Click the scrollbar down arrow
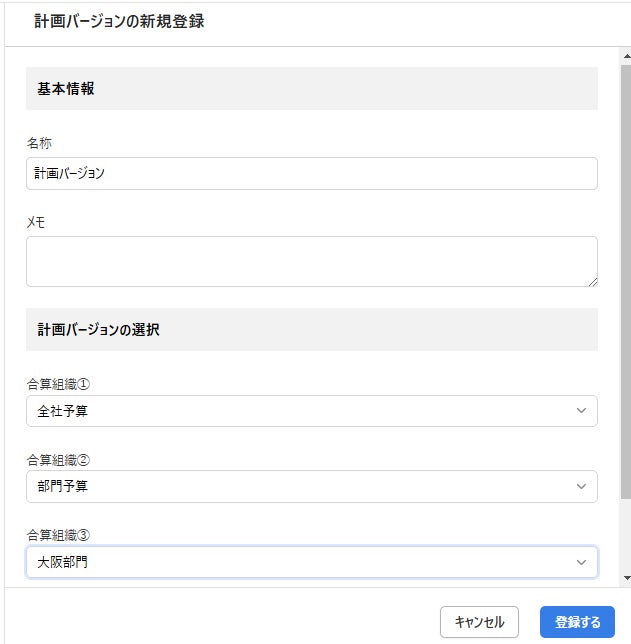631x644 pixels. pyautogui.click(x=626, y=577)
